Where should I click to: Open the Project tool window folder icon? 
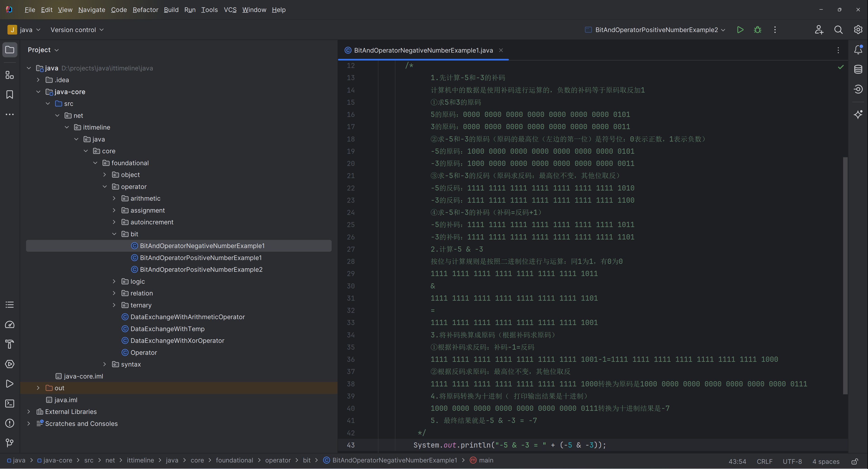(x=10, y=50)
